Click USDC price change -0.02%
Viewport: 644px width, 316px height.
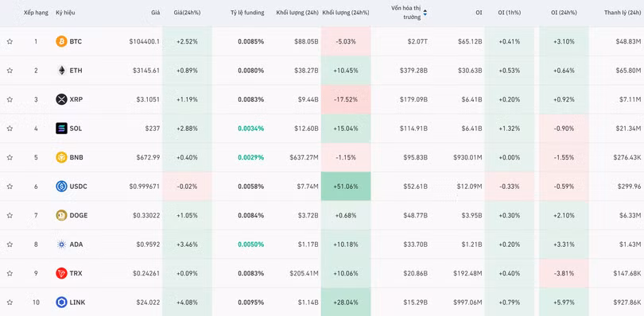(188, 187)
